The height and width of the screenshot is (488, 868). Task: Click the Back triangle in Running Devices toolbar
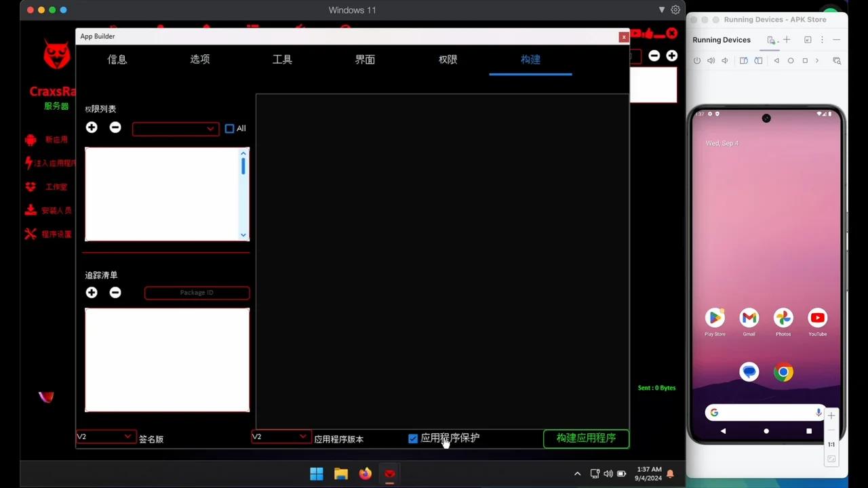point(776,60)
